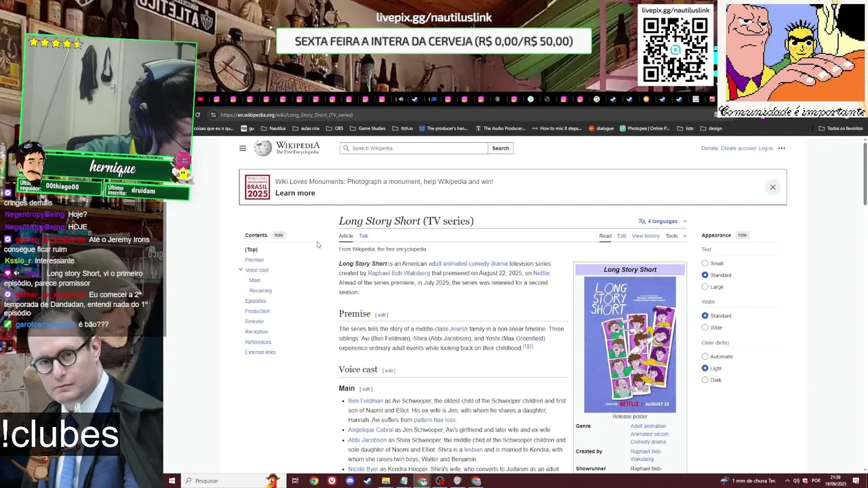
Task: Open Windows Start menu
Action: pos(172,481)
